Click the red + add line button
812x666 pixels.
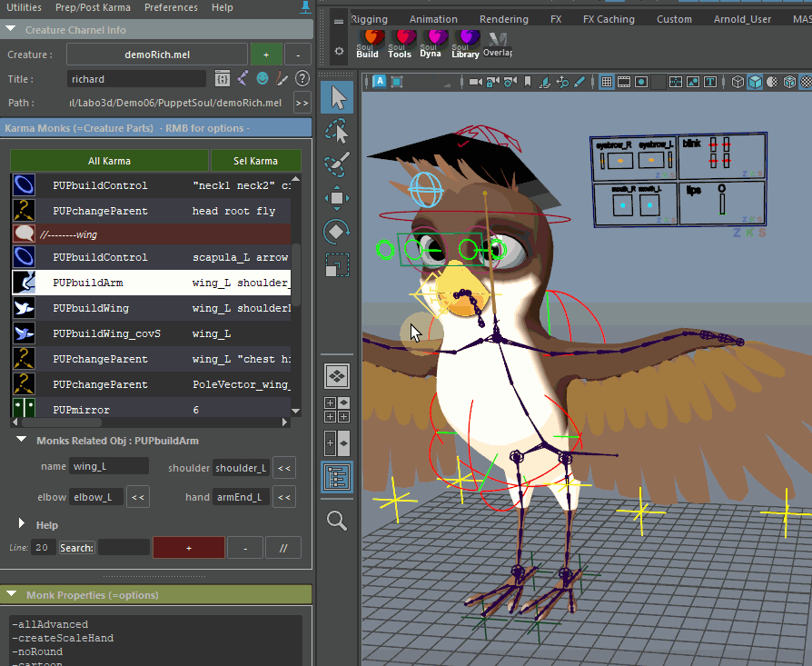pos(189,547)
